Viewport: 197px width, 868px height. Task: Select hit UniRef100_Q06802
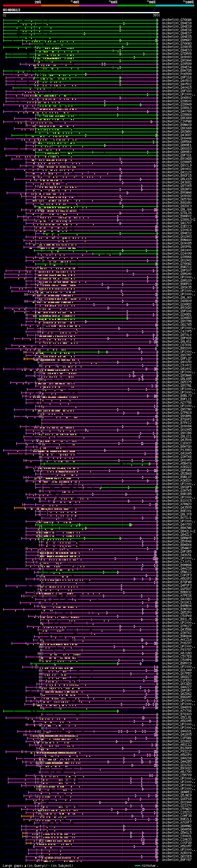[177, 98]
